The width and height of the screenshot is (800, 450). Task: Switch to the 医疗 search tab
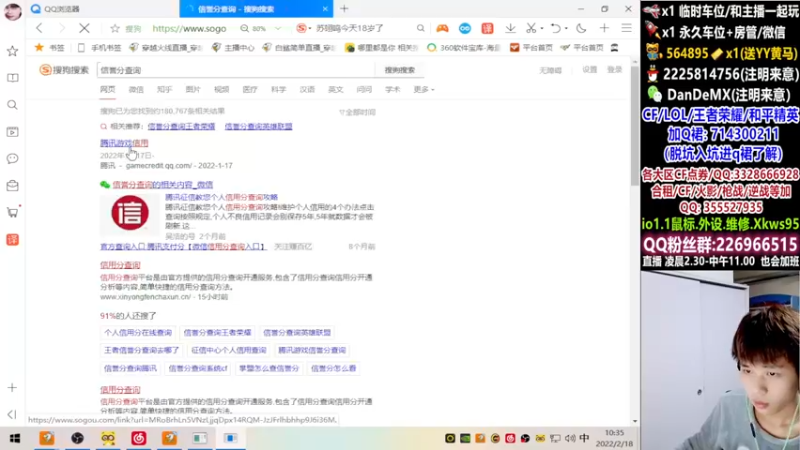tap(250, 89)
